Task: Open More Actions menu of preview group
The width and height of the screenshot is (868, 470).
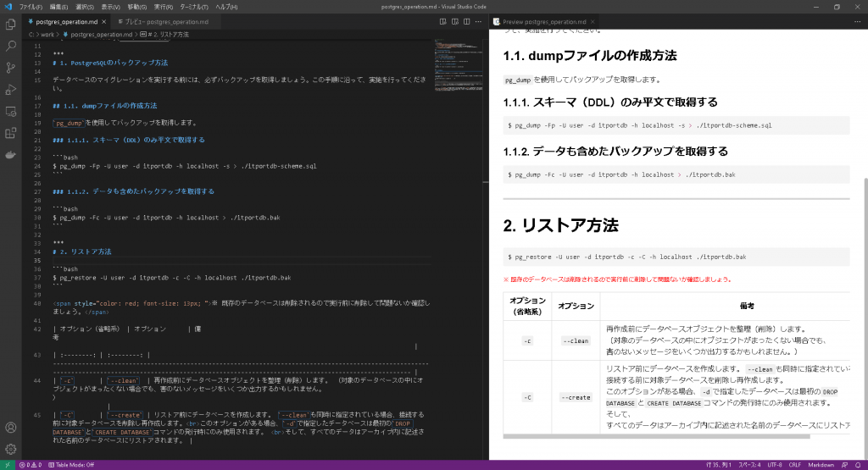Action: pos(858,21)
